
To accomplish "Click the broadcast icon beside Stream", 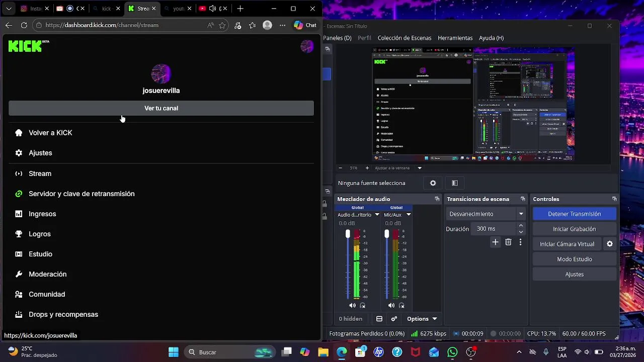I will tap(19, 173).
